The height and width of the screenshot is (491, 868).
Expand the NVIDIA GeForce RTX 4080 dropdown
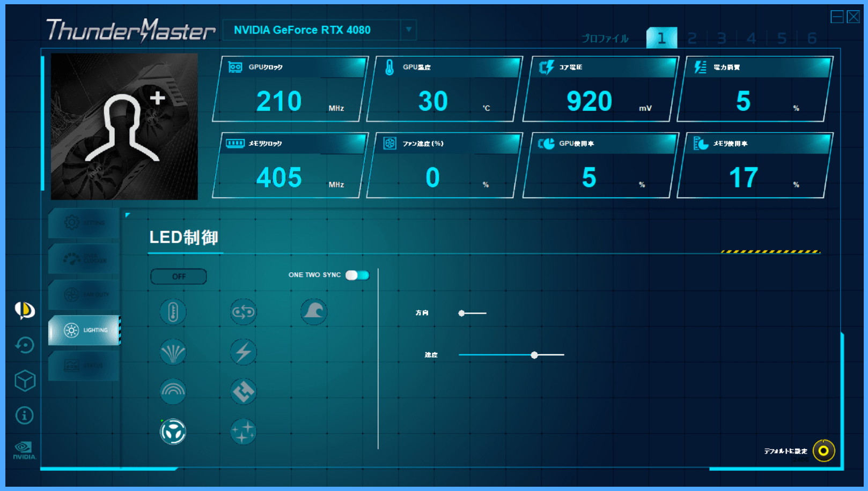click(408, 30)
